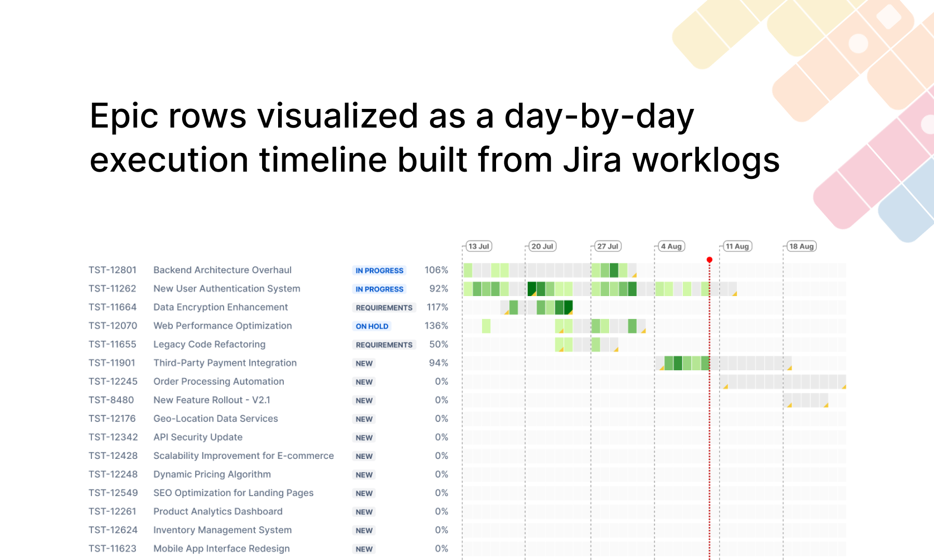Open the NEW status badge on Third-Party Payment Integration
The height and width of the screenshot is (560, 934).
click(x=364, y=363)
